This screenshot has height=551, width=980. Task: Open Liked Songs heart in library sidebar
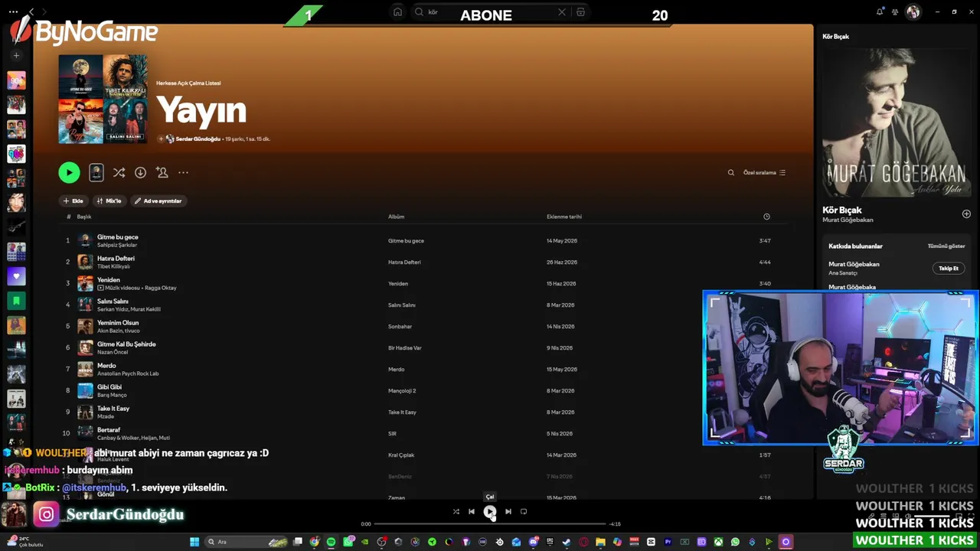coord(16,276)
